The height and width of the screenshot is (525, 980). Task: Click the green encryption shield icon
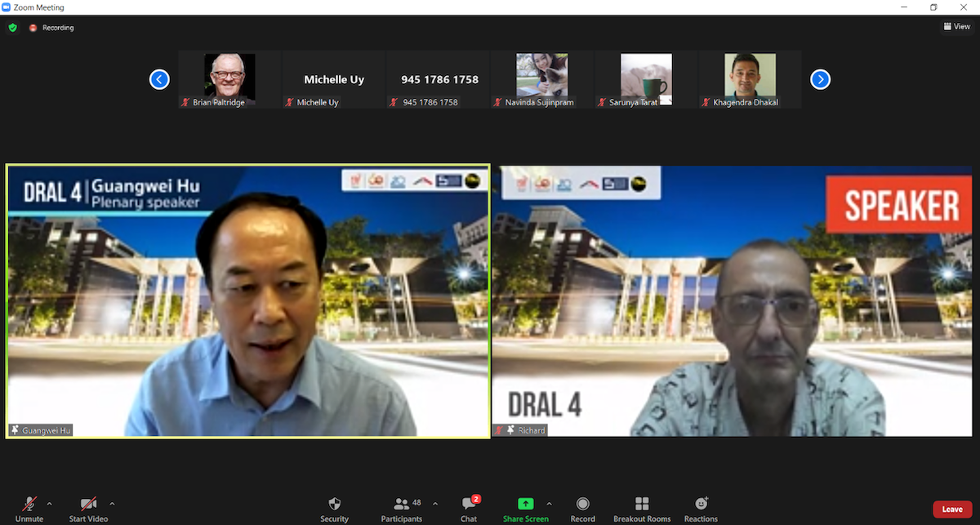coord(12,28)
